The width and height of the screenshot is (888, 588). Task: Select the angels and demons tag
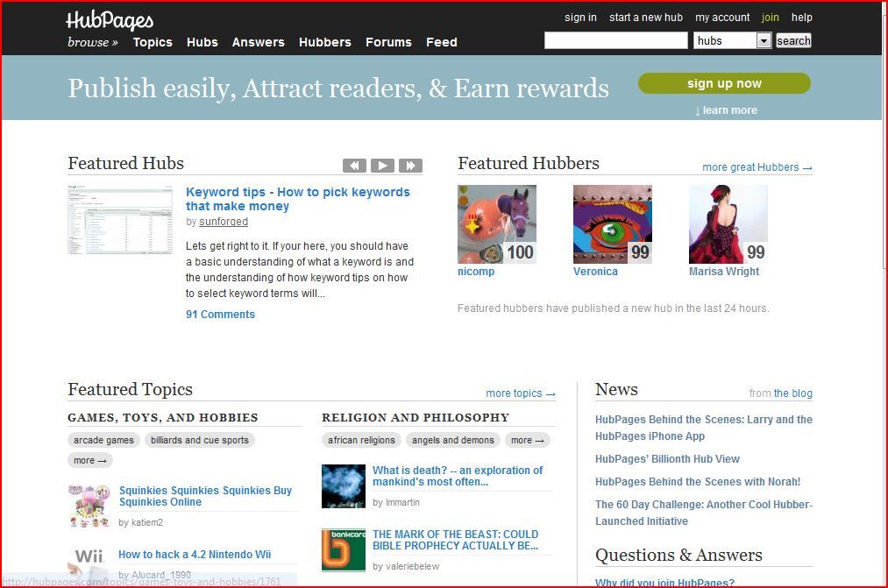[453, 440]
